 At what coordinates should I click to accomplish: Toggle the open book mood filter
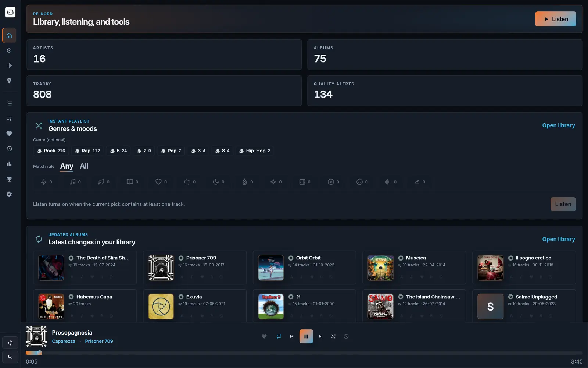tap(132, 182)
